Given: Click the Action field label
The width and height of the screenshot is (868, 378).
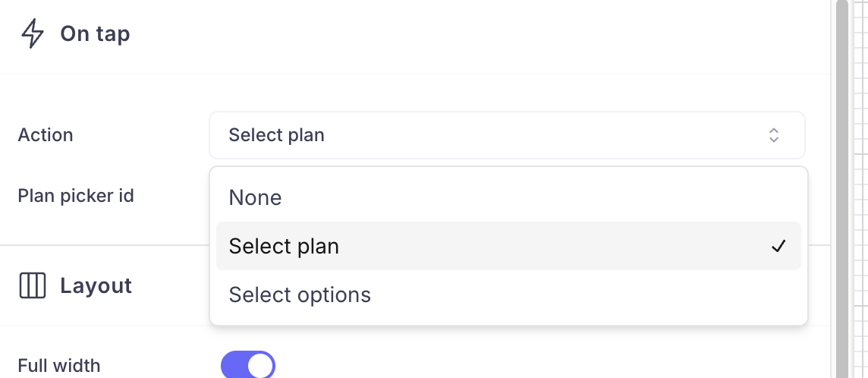Looking at the screenshot, I should tap(46, 135).
